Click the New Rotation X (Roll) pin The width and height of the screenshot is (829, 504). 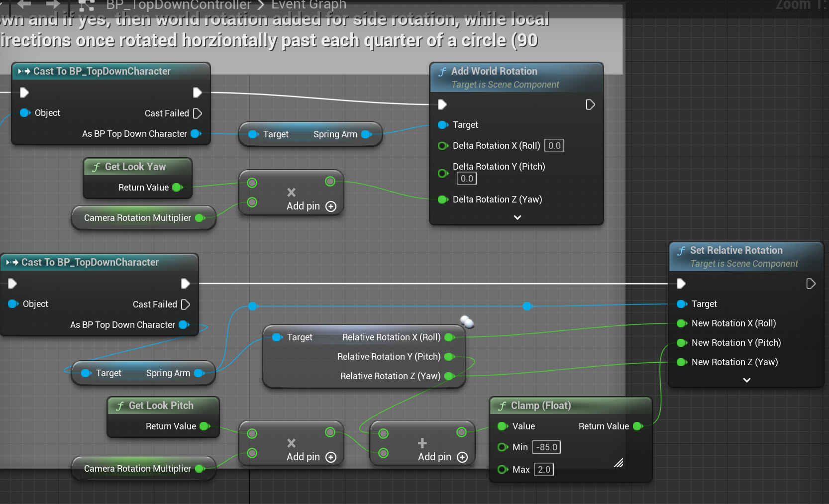pyautogui.click(x=682, y=323)
